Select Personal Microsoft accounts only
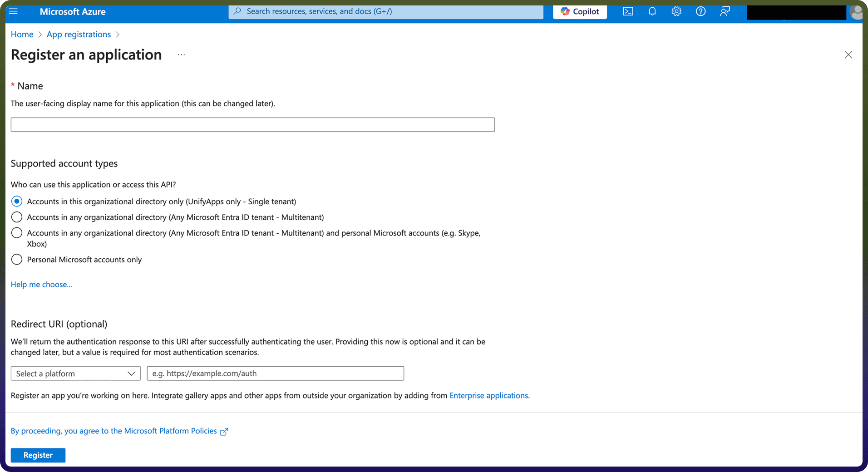 pos(17,260)
